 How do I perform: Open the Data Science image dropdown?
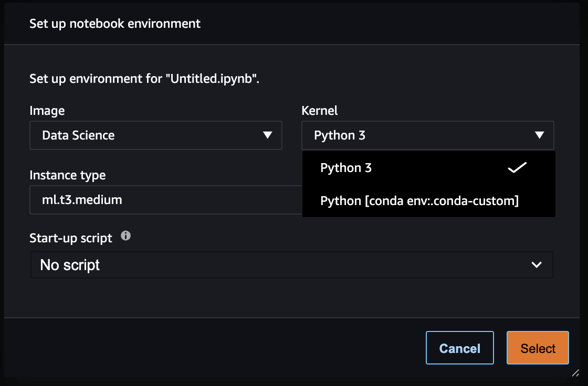point(155,135)
